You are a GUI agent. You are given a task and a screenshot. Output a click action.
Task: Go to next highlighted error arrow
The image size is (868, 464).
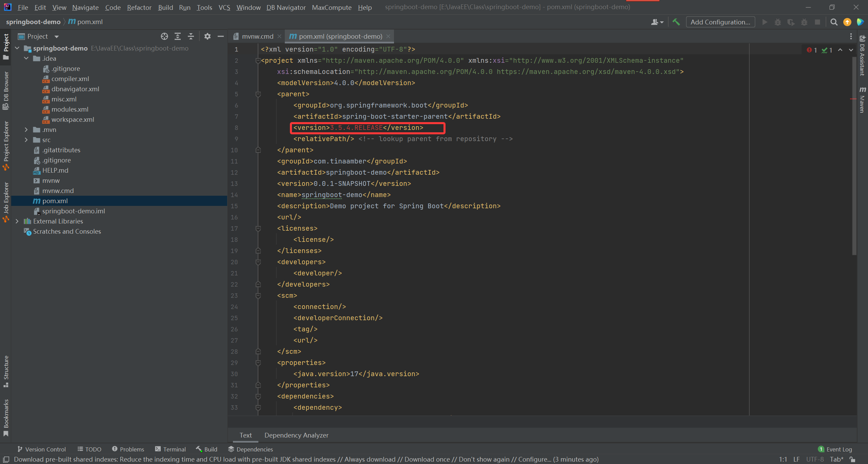tap(851, 50)
